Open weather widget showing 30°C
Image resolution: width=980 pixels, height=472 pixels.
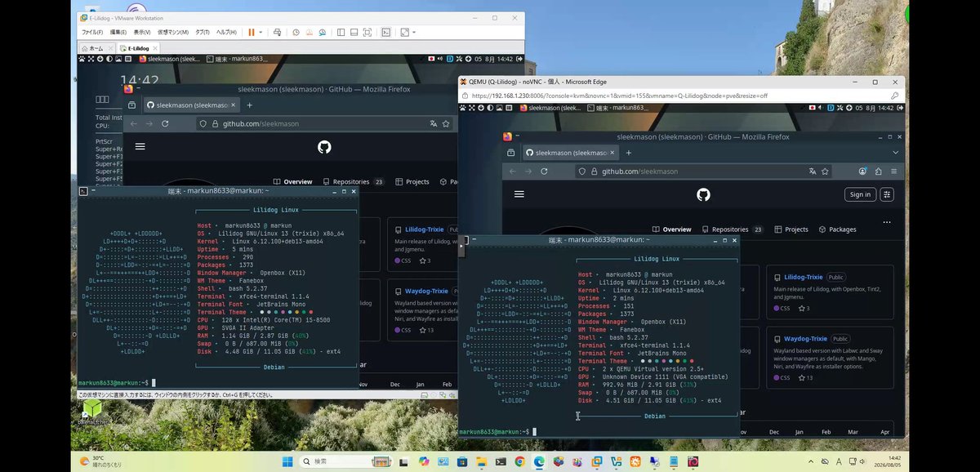100,461
